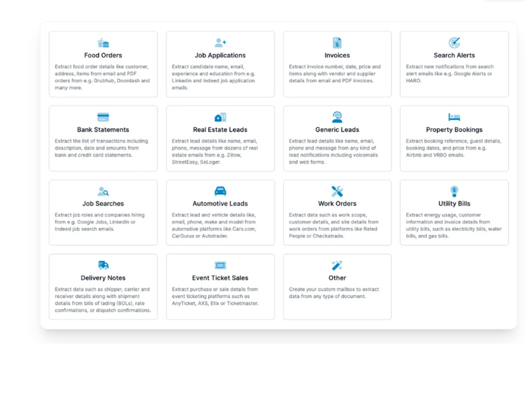532x399 pixels.
Task: Click the description mentioning AnyTicket, AXS, Etix
Action: coord(215,296)
